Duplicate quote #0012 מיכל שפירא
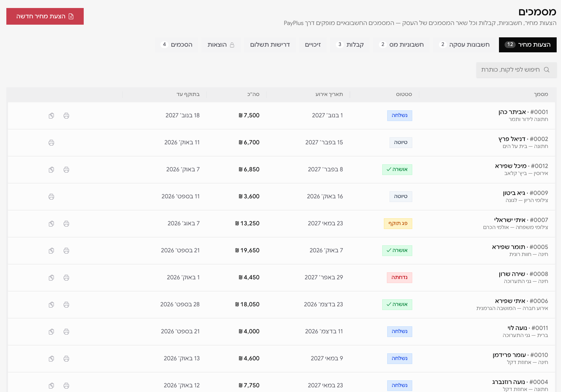The width and height of the screenshot is (561, 392). (51, 170)
